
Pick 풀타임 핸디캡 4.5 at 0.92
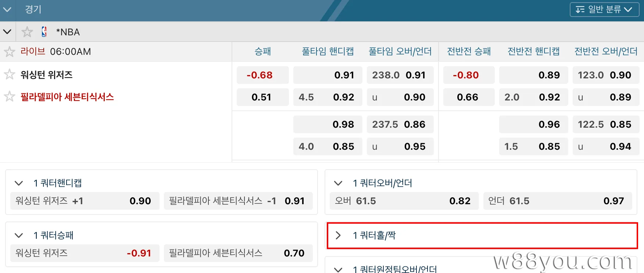tap(328, 97)
